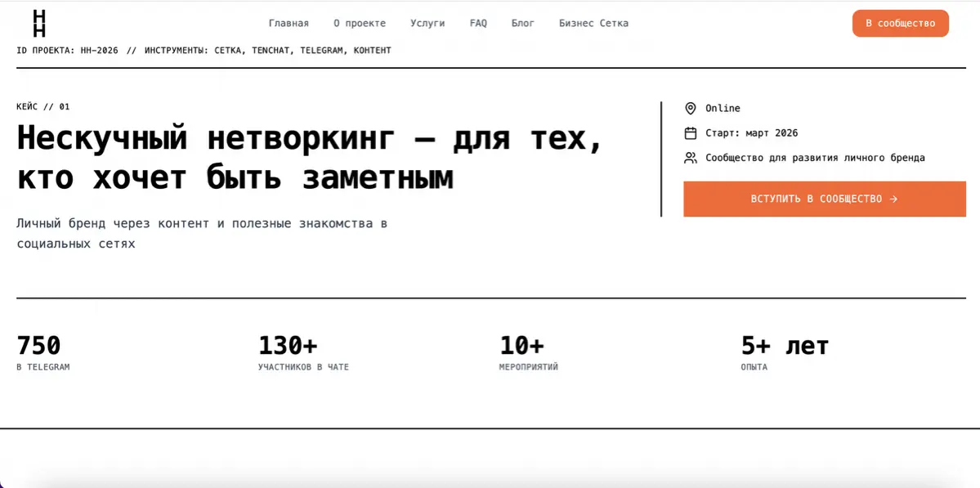Click the Старт: март 2026 text
This screenshot has width=980, height=488.
point(751,133)
